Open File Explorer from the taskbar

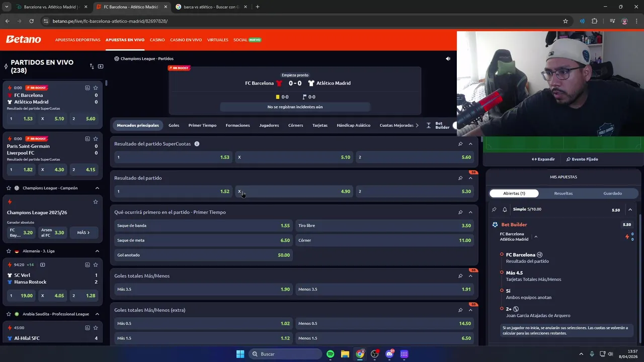tap(345, 354)
